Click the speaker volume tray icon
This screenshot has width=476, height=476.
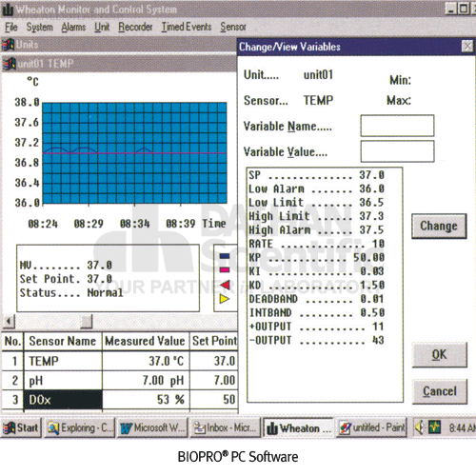coord(420,427)
